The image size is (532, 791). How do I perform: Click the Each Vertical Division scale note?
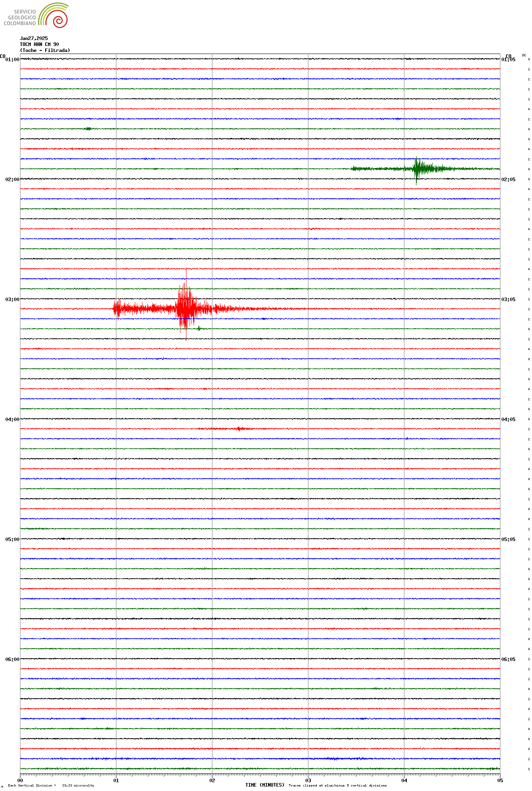tap(51, 785)
